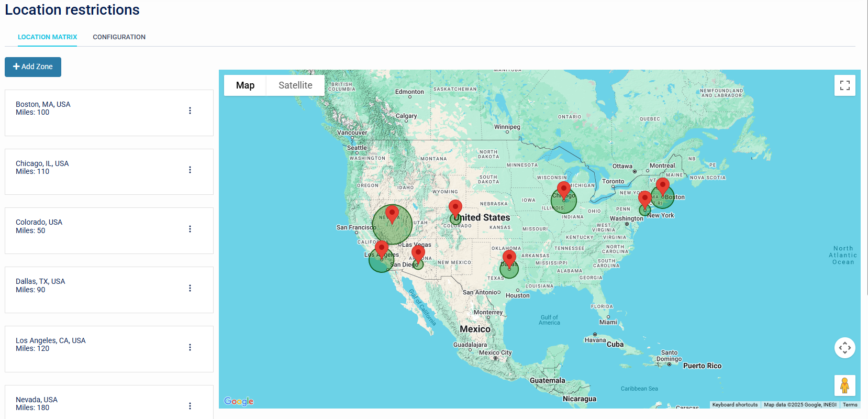Open the map Terms link
Screen dimensions: 868x419
pos(850,405)
